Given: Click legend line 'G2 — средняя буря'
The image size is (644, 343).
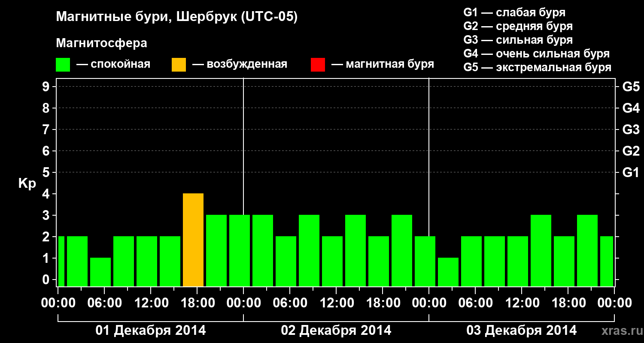Looking at the screenshot, I should click(x=518, y=26).
